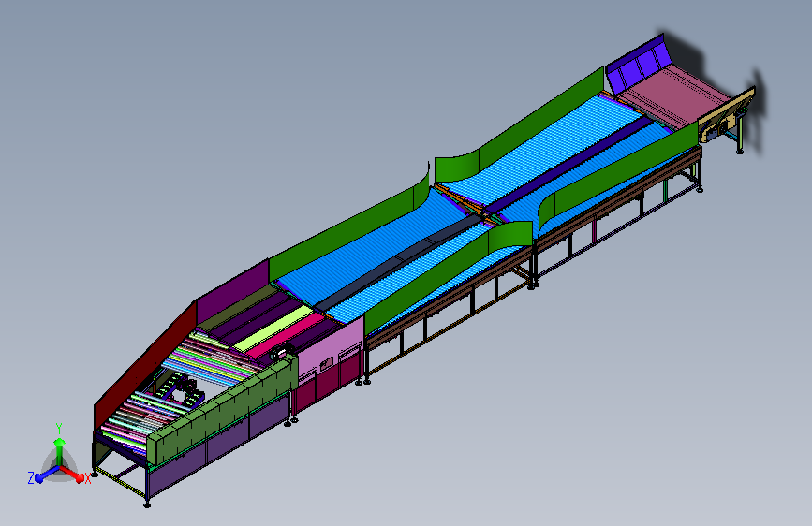Select the purple inclined chute at far end
This screenshot has width=812, height=526.
click(636, 67)
